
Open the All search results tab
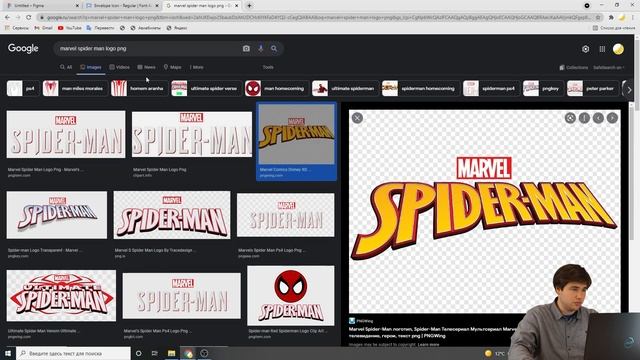(x=66, y=67)
